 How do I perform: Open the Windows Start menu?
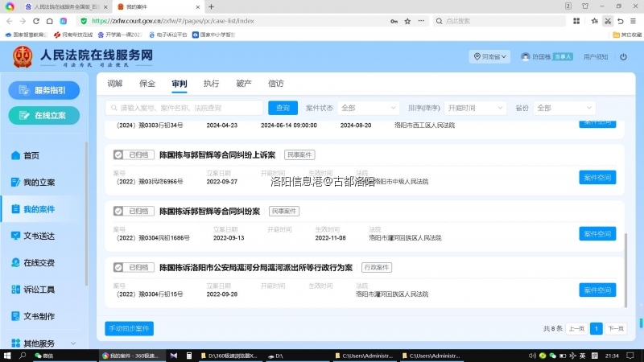click(7, 356)
